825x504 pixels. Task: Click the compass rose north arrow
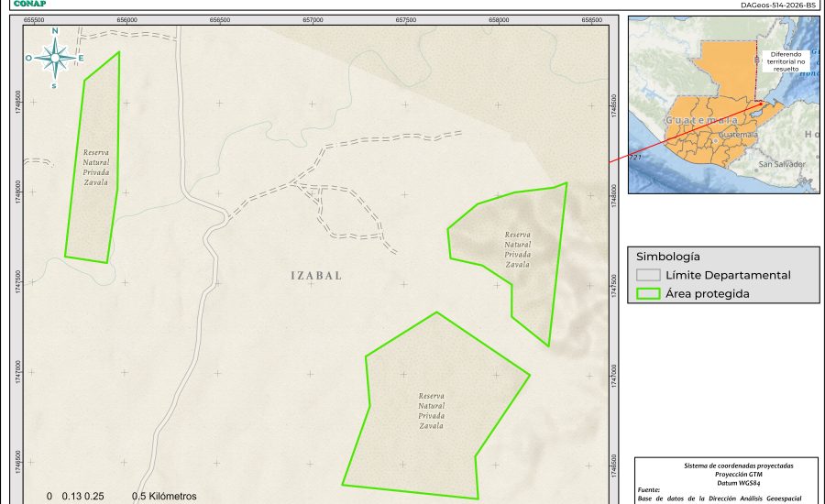click(x=55, y=57)
